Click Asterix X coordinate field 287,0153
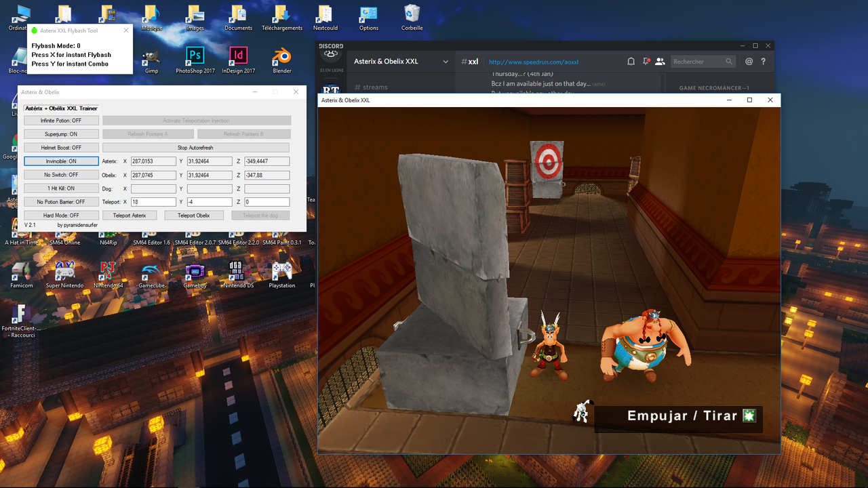The image size is (868, 488). (x=153, y=161)
